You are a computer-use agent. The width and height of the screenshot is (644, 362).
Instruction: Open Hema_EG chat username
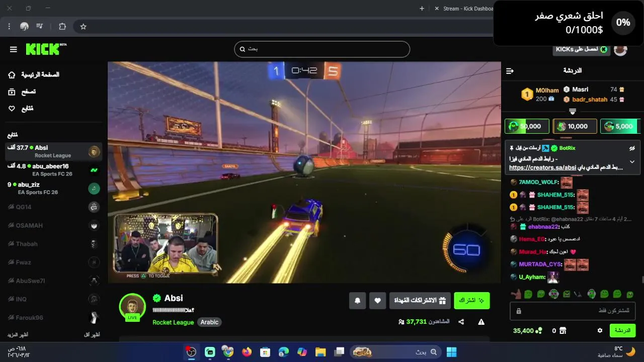pyautogui.click(x=532, y=239)
